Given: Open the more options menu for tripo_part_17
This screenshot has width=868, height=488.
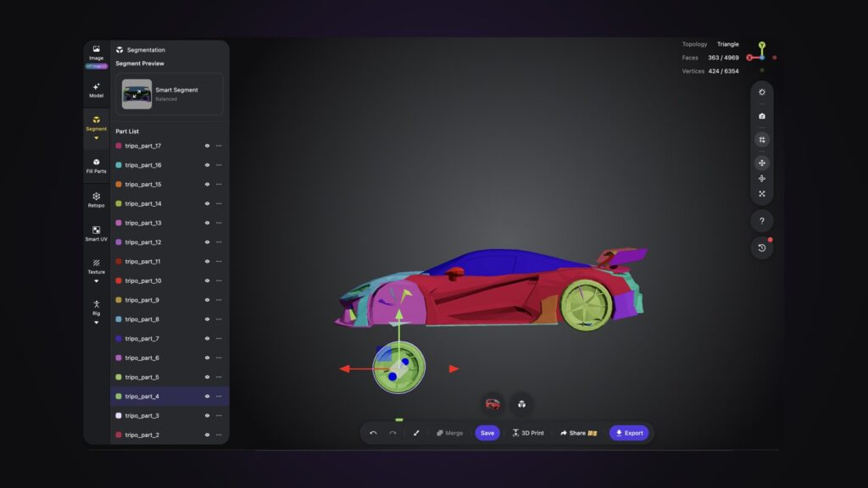Looking at the screenshot, I should click(x=219, y=146).
